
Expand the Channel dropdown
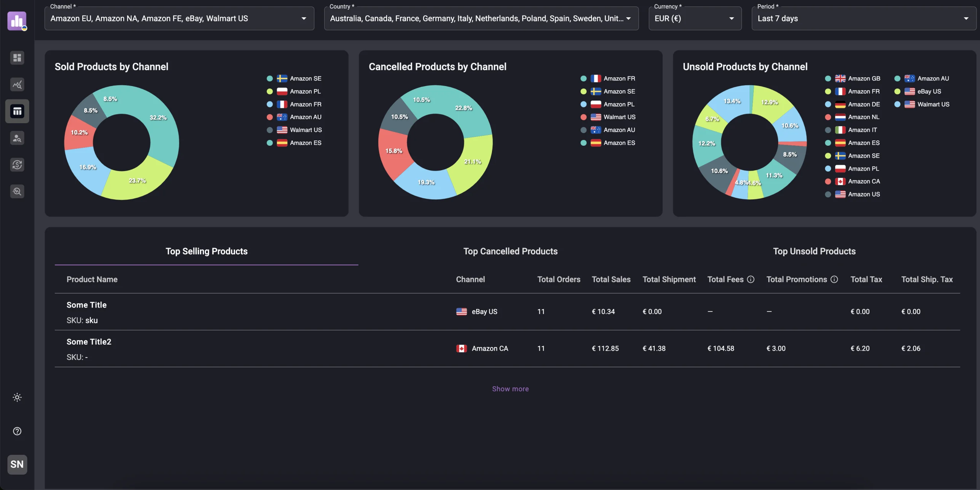click(x=304, y=18)
